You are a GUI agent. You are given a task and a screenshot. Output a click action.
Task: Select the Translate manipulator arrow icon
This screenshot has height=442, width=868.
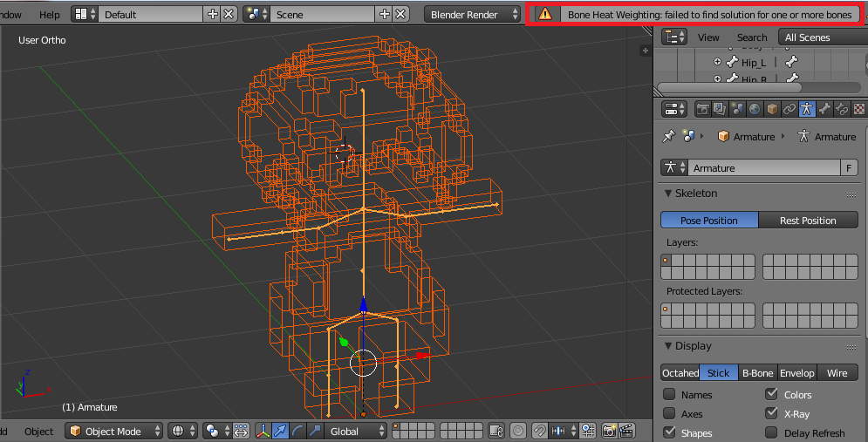click(281, 431)
